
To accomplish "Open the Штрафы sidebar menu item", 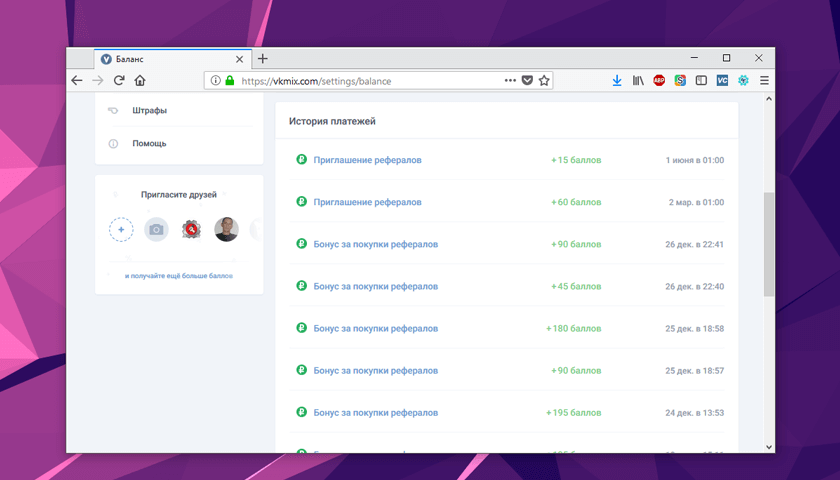I will coord(149,110).
